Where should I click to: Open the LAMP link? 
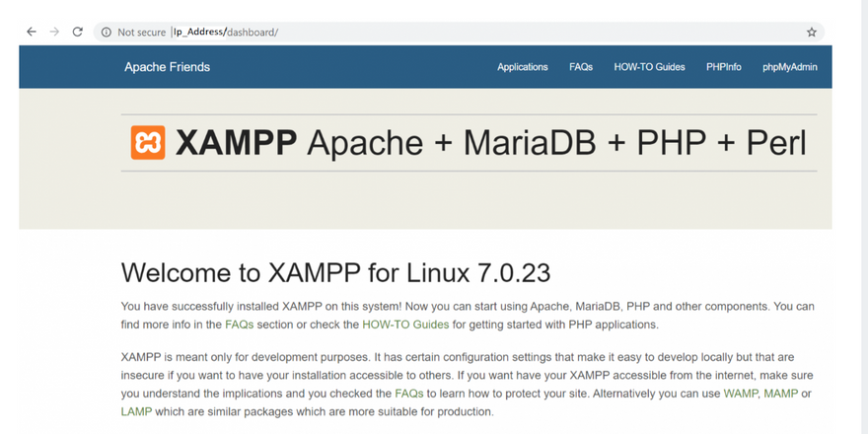click(x=136, y=412)
